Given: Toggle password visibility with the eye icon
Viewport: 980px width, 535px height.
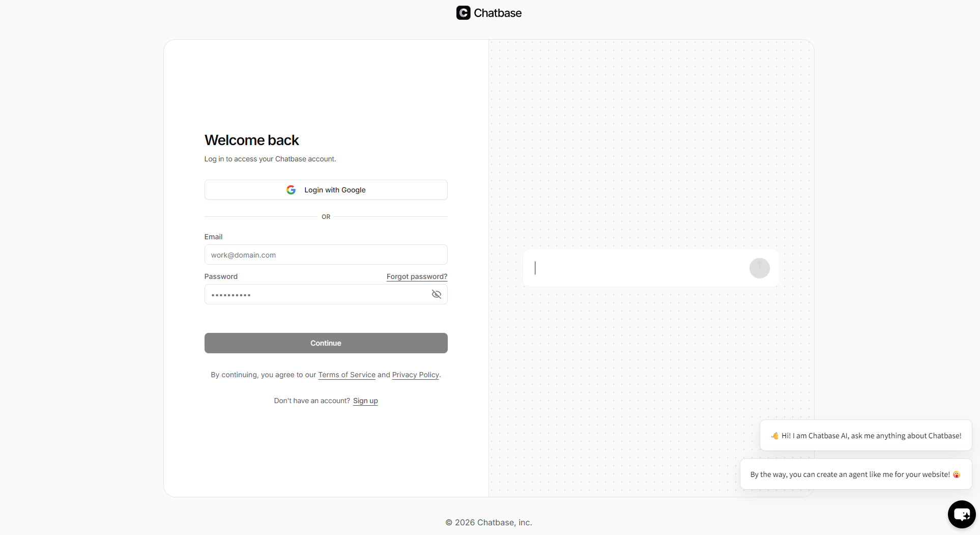Looking at the screenshot, I should click(x=436, y=294).
